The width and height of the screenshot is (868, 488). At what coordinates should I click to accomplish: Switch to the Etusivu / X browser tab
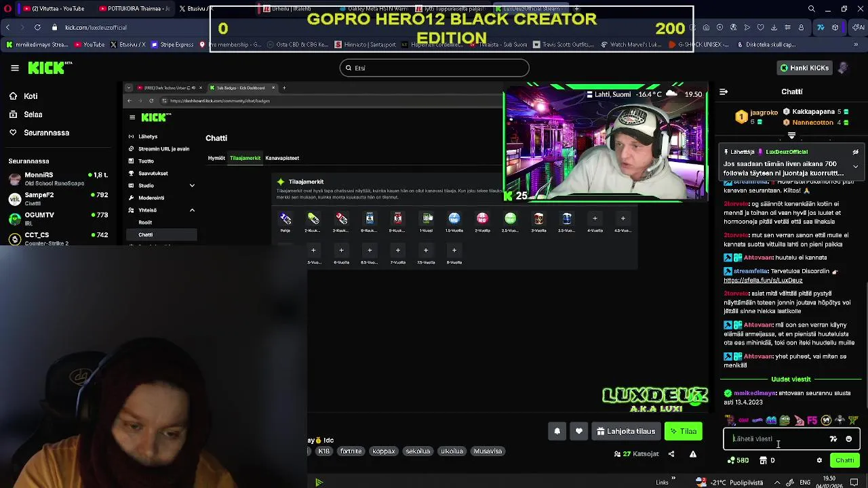click(197, 9)
